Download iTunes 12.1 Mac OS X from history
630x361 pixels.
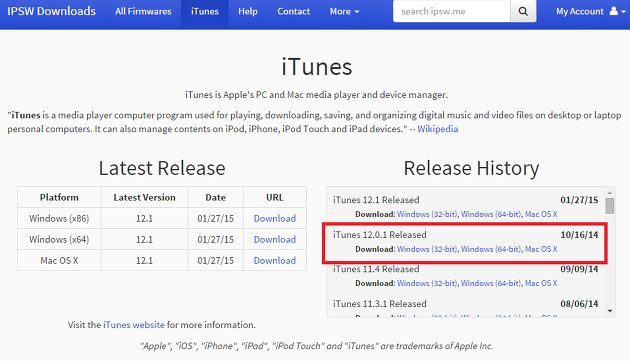[x=541, y=214]
